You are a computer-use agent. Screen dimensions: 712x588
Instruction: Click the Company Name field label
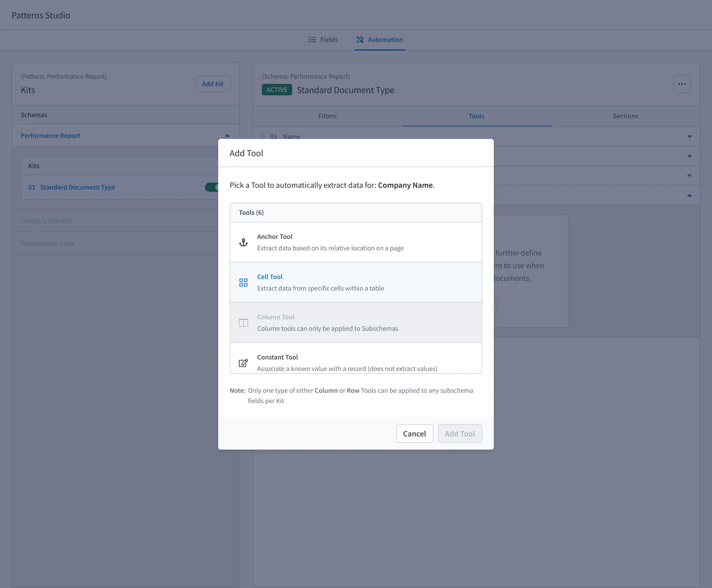click(x=405, y=185)
